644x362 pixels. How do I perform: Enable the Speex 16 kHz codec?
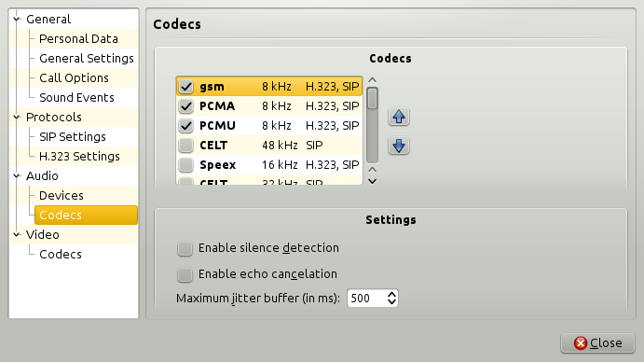tap(186, 165)
